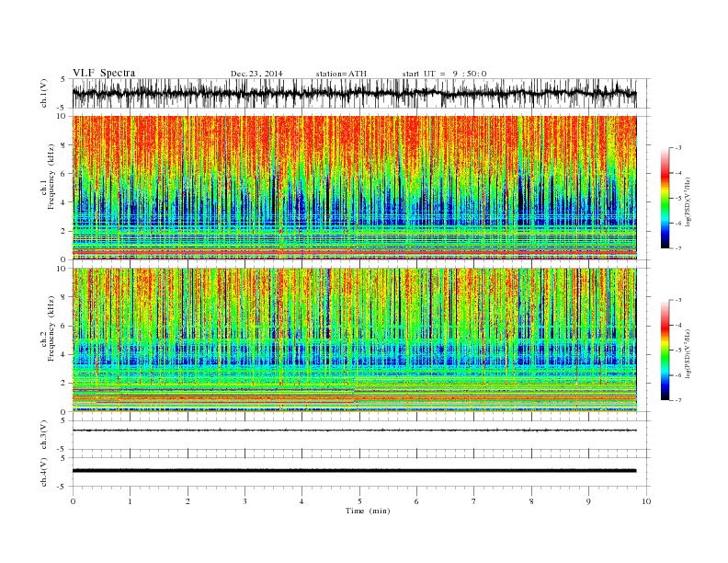The width and height of the screenshot is (728, 563).
Task: Click the thick ch.4 waveform band
Action: (354, 471)
